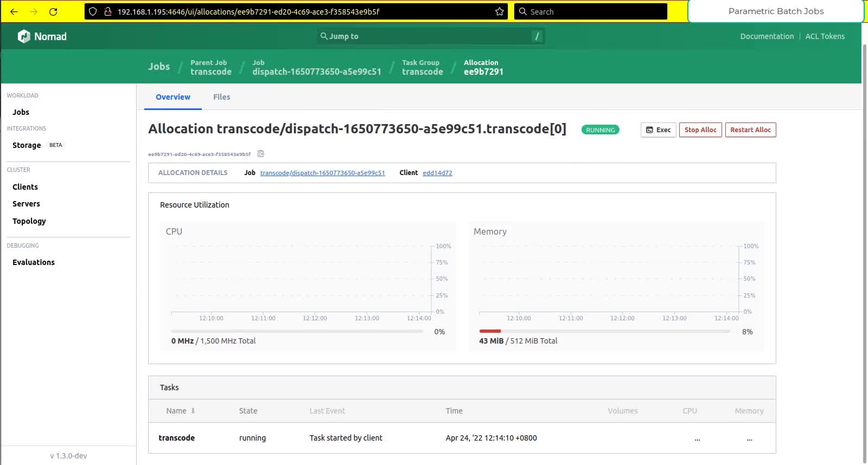Image resolution: width=868 pixels, height=465 pixels.
Task: Open Jobs in the sidebar
Action: tap(21, 112)
